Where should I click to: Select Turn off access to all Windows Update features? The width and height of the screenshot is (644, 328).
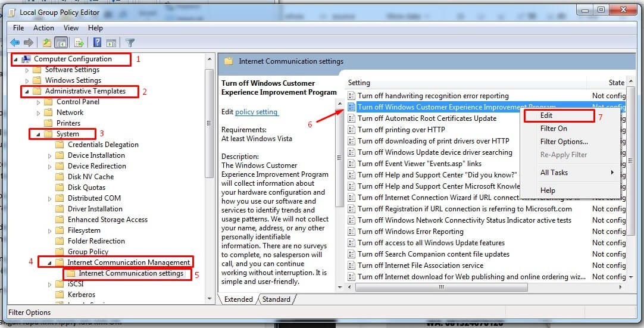click(432, 243)
